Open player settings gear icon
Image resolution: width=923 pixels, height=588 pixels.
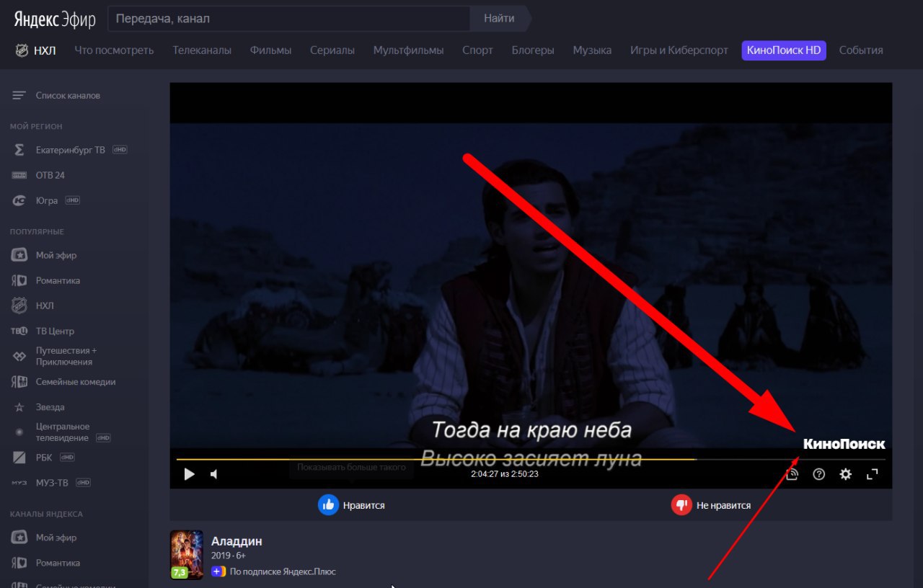pyautogui.click(x=846, y=474)
